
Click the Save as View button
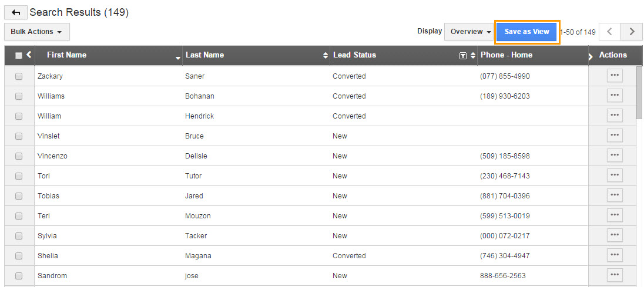(527, 32)
